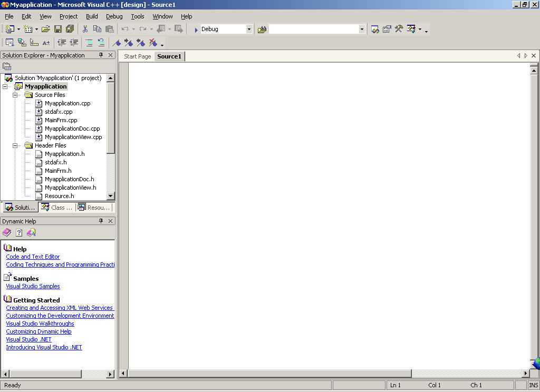Open the Toolbox hammer-and-wrench icon
This screenshot has height=392, width=540.
click(399, 29)
